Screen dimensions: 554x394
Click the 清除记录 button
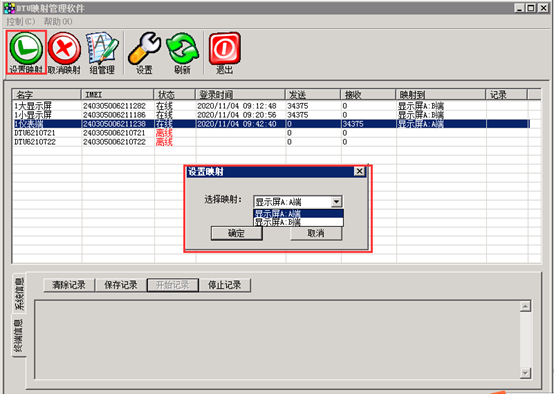pyautogui.click(x=69, y=285)
